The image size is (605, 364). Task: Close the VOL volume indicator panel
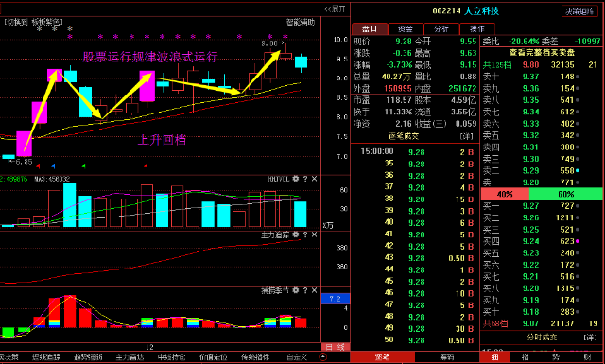314,179
